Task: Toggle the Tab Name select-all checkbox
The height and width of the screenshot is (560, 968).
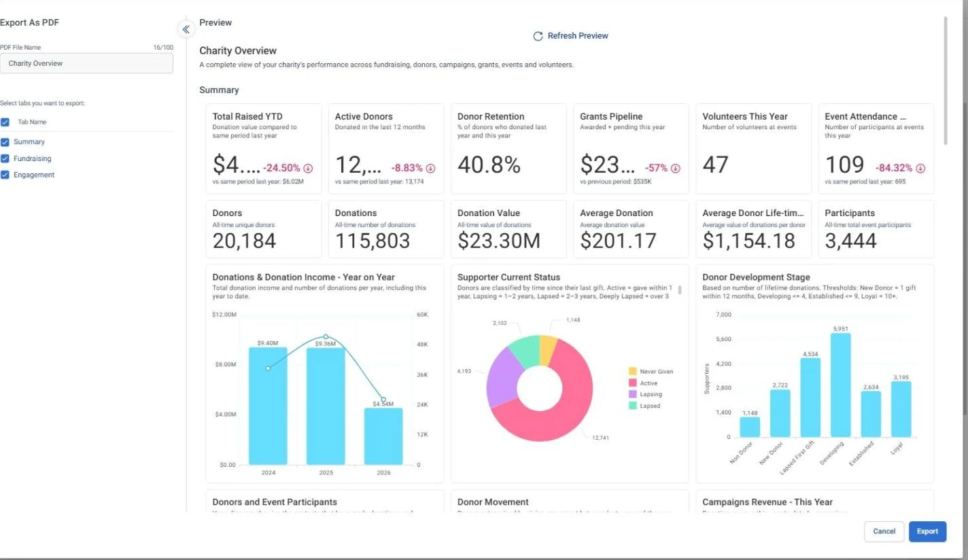Action: 5,122
